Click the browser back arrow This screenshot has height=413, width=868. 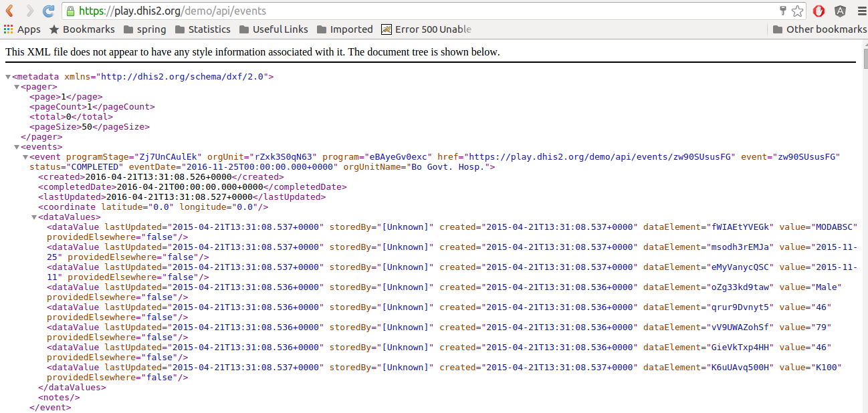(9, 11)
